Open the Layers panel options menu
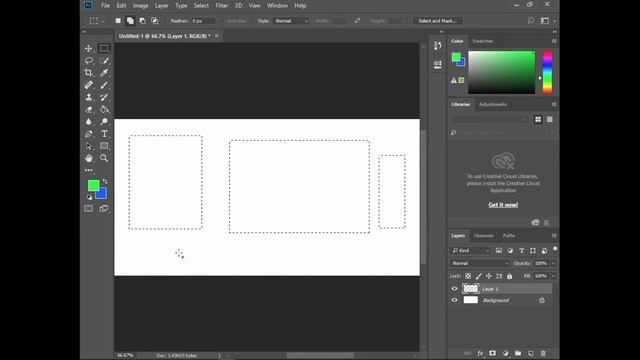This screenshot has width=640, height=360. (554, 236)
